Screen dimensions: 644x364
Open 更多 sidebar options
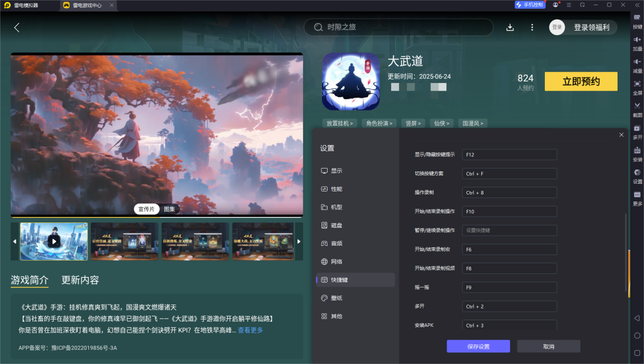pyautogui.click(x=637, y=199)
